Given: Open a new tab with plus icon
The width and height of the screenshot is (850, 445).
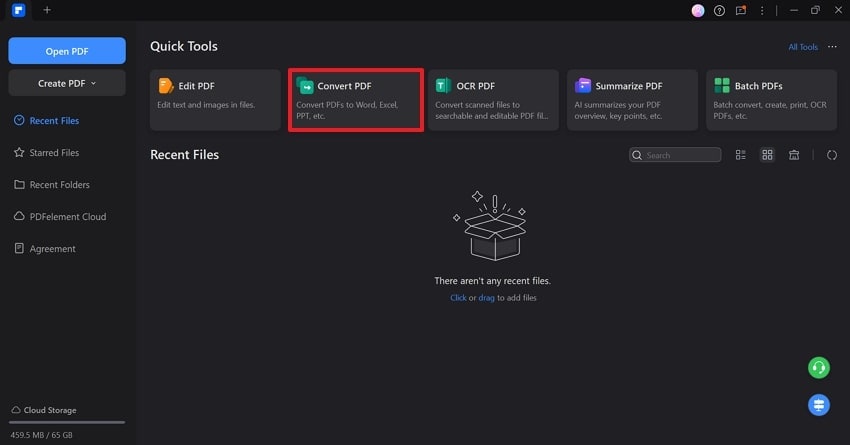Looking at the screenshot, I should click(47, 10).
